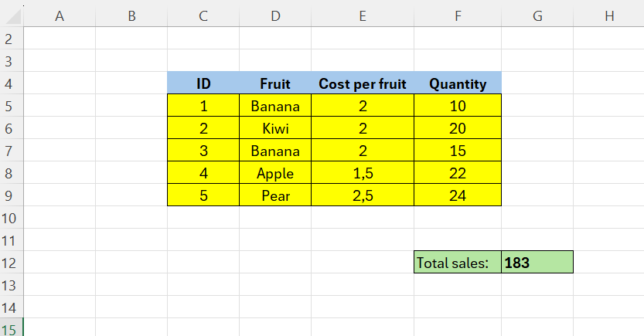Image resolution: width=644 pixels, height=336 pixels.
Task: Select row 12 header
Action: pos(12,263)
